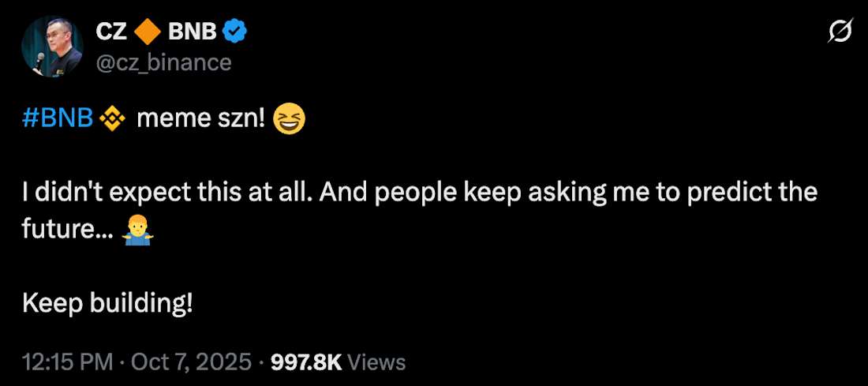Open the #BNB hashtag
The height and width of the screenshot is (386, 868).
[x=58, y=119]
